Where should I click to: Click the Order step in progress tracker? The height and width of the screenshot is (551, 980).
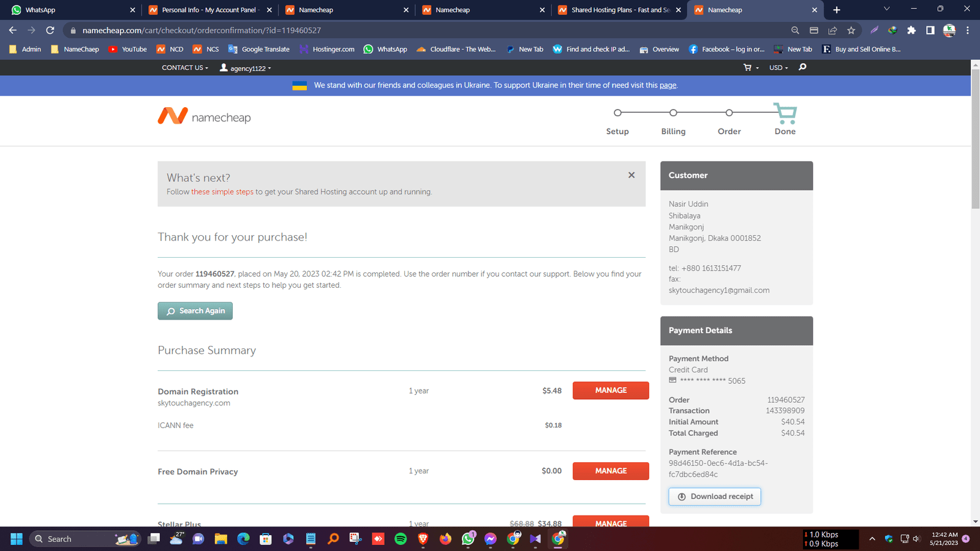(x=729, y=122)
